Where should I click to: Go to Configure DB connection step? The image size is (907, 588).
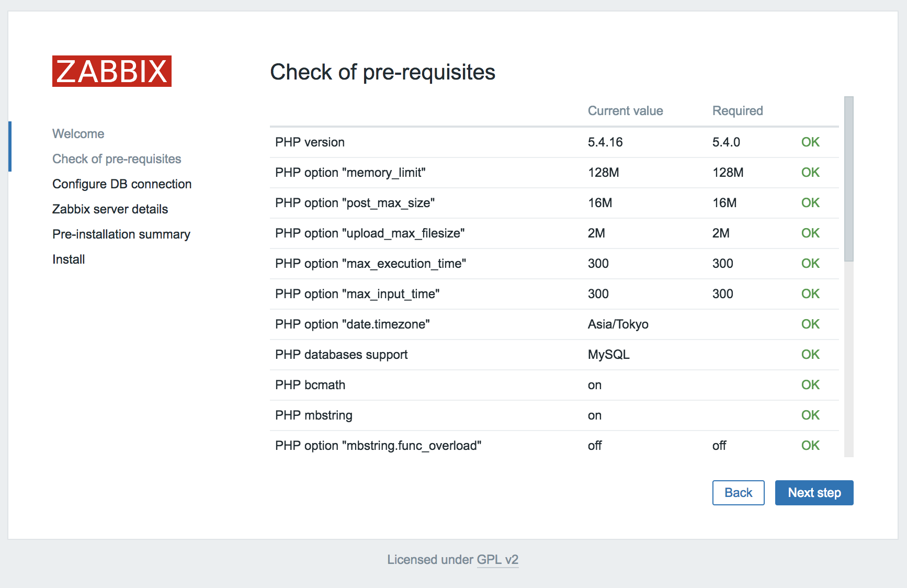[x=122, y=184]
